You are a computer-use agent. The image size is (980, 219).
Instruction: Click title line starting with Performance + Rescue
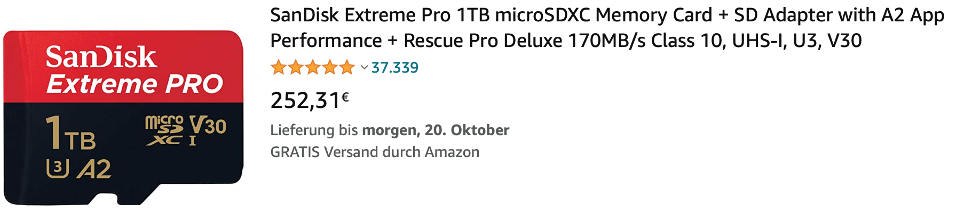pos(566,41)
